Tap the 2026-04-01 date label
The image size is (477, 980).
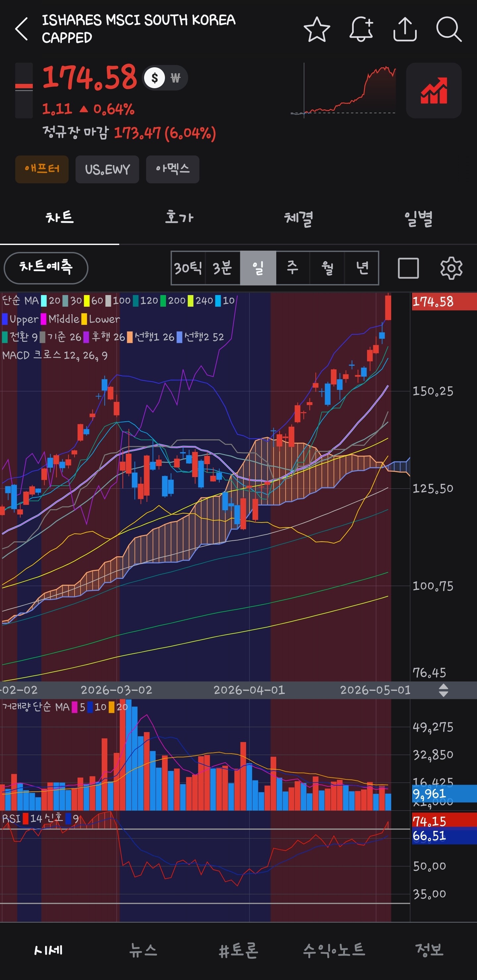coord(249,690)
